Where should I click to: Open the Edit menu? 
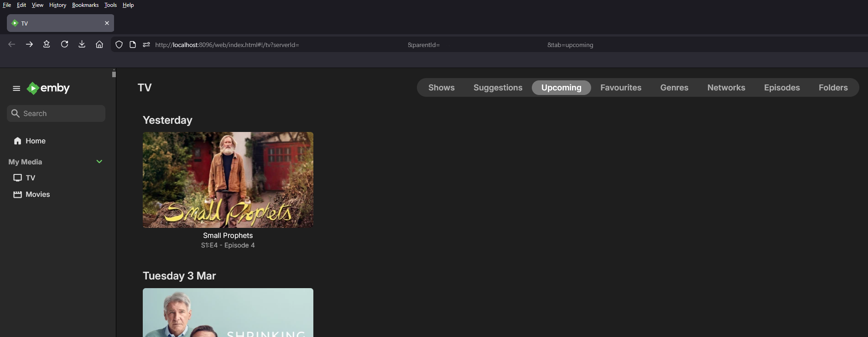tap(21, 5)
